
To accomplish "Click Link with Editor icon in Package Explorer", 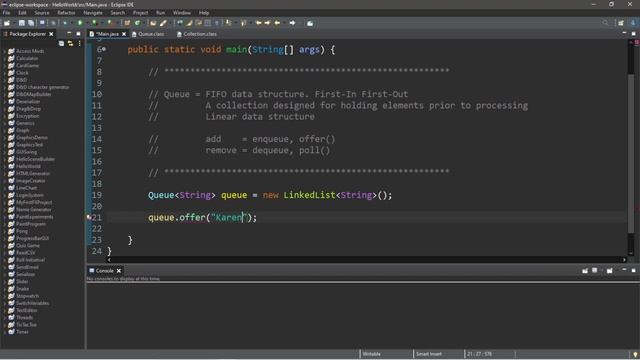I will coord(70,43).
